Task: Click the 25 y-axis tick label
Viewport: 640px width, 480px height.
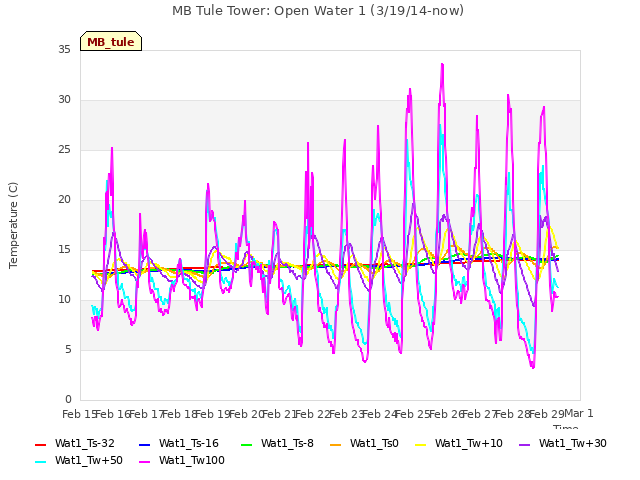Action: click(64, 150)
